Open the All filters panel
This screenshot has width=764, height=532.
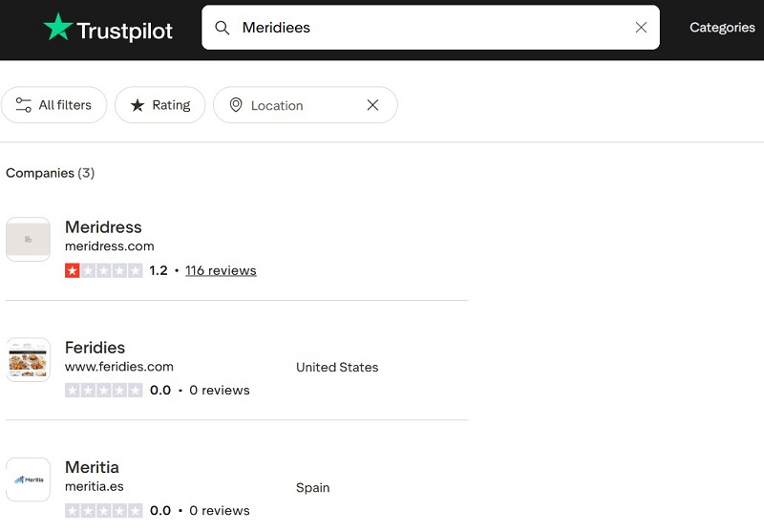click(54, 105)
